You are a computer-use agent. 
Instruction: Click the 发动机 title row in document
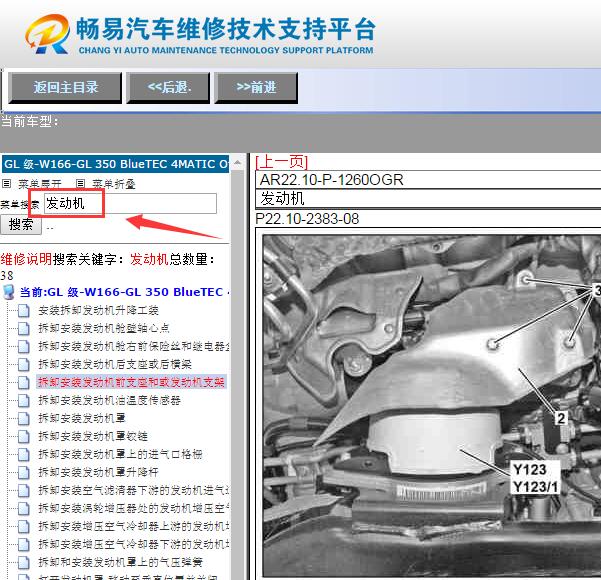[428, 199]
